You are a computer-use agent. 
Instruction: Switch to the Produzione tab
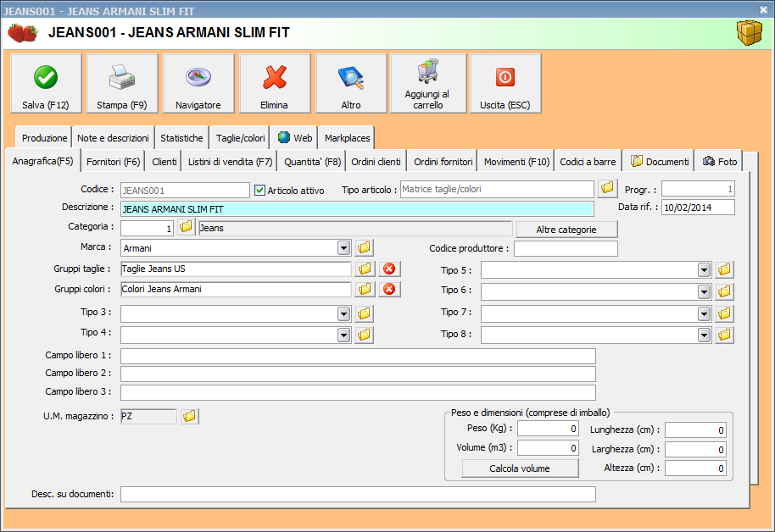tap(44, 138)
